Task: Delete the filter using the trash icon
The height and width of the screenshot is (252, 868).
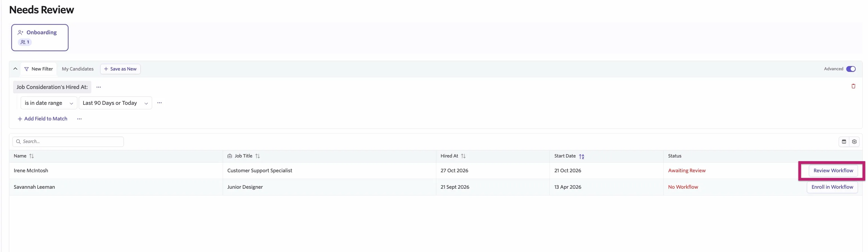Action: pos(853,86)
